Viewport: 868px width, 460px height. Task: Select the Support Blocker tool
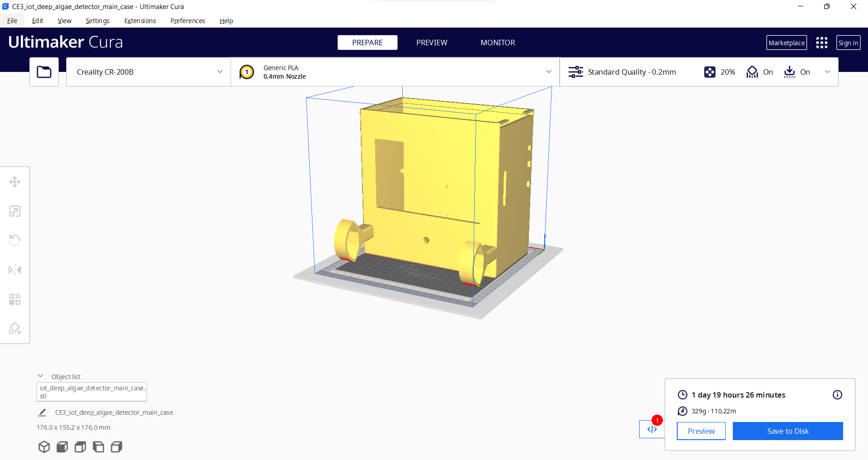pos(15,328)
